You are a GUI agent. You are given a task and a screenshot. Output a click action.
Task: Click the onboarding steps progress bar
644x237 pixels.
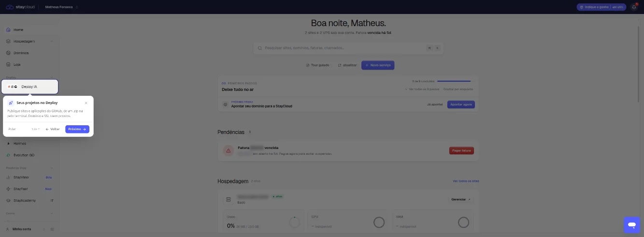454,81
